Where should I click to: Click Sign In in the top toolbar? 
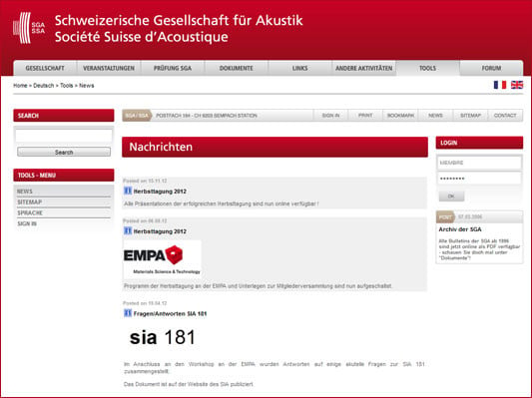pos(330,116)
